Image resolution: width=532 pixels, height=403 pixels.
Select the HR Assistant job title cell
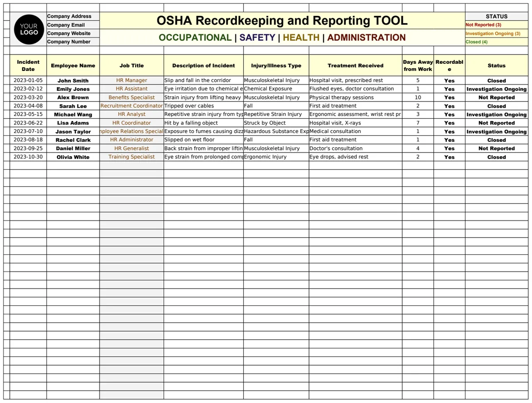point(132,89)
